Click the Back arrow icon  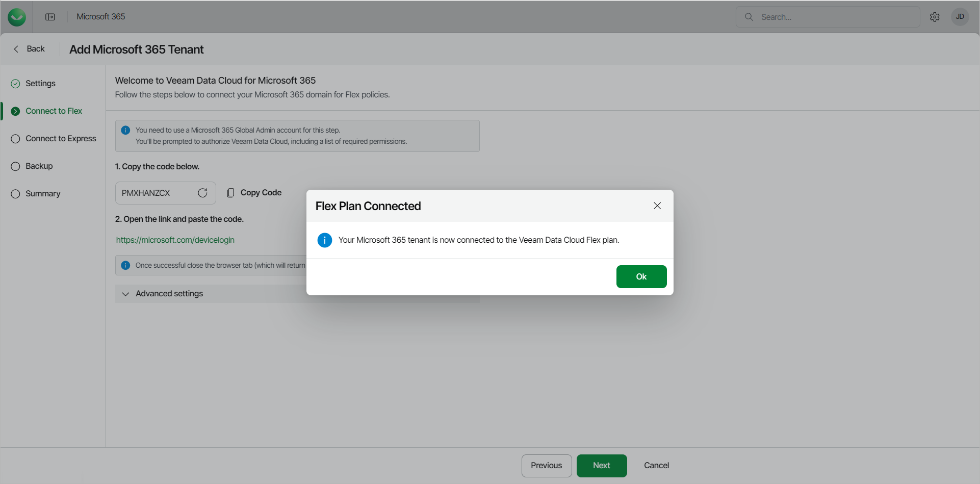click(16, 49)
